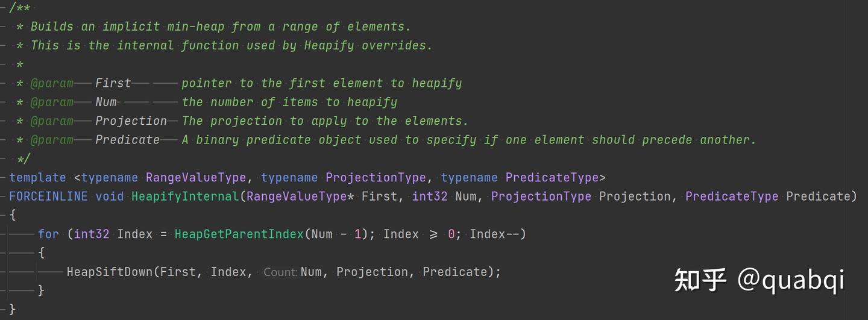Image resolution: width=868 pixels, height=320 pixels.
Task: Click "Num" param name in doc comment
Action: tap(106, 102)
